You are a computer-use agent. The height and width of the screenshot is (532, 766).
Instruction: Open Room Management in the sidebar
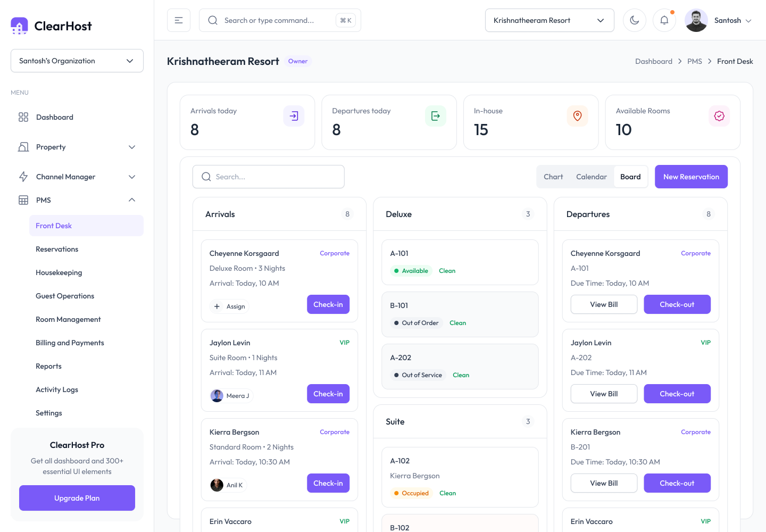[x=86, y=319]
